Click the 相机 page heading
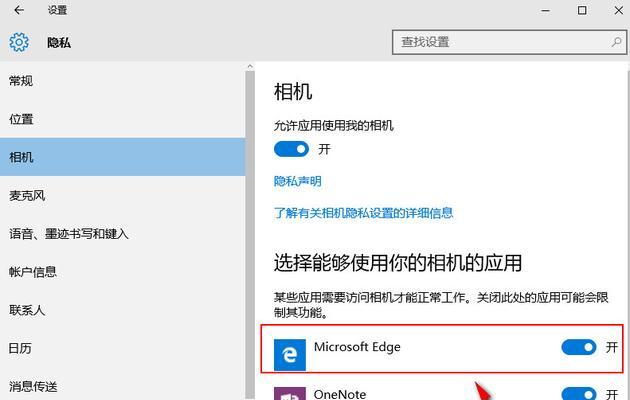The image size is (630, 400). pyautogui.click(x=293, y=92)
